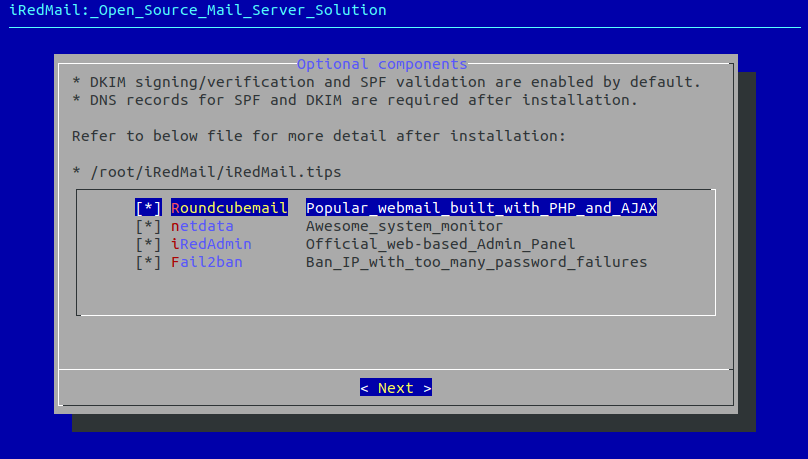Toggle the iRedAdmin checkbox
The image size is (808, 459).
coord(148,244)
